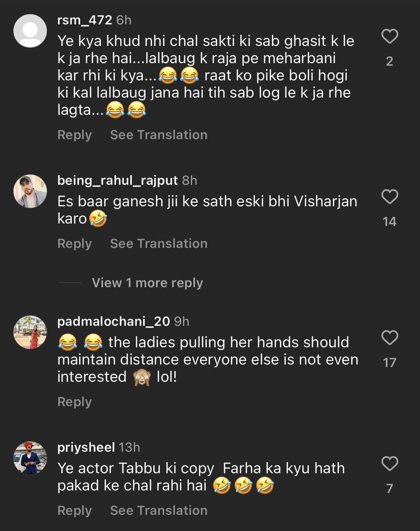Like being_rahul_rajput's comment
The width and height of the screenshot is (420, 531).
[x=389, y=197]
